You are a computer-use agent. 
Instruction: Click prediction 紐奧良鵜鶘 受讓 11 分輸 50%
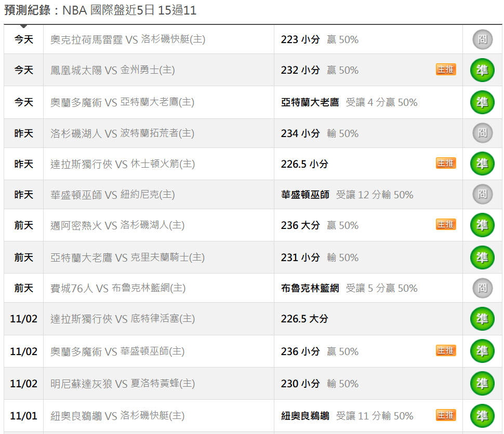click(x=347, y=416)
